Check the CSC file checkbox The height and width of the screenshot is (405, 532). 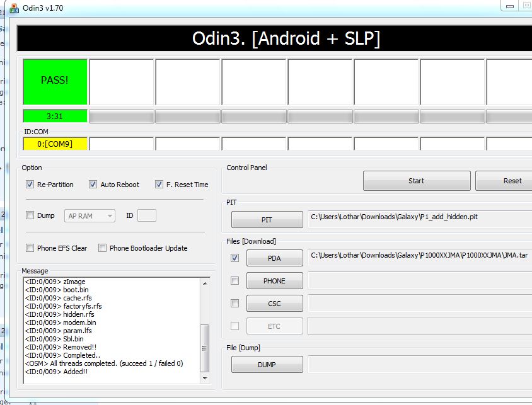pyautogui.click(x=234, y=303)
